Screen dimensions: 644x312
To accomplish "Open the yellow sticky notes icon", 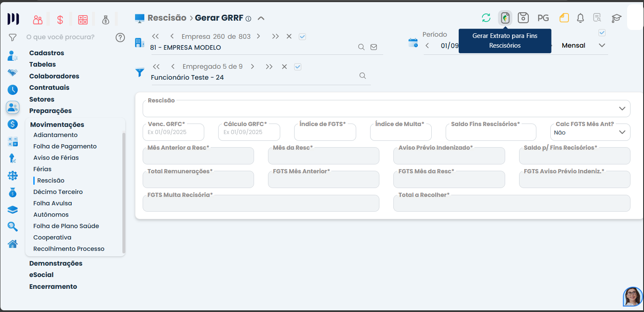I will pyautogui.click(x=564, y=18).
